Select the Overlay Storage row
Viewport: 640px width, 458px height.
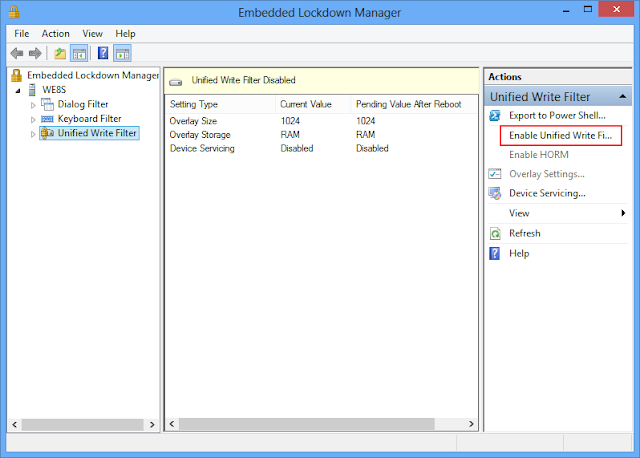tap(321, 135)
